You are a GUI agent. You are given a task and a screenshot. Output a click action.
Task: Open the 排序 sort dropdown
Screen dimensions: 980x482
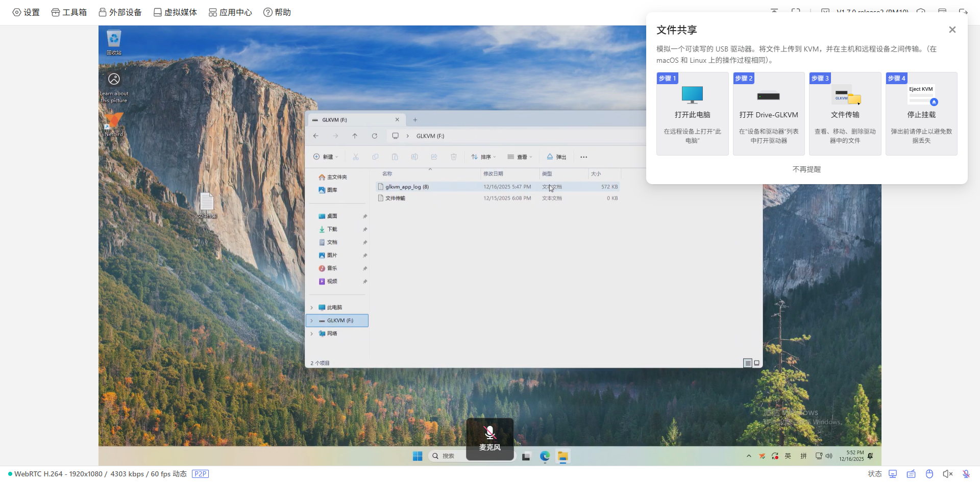(x=483, y=157)
